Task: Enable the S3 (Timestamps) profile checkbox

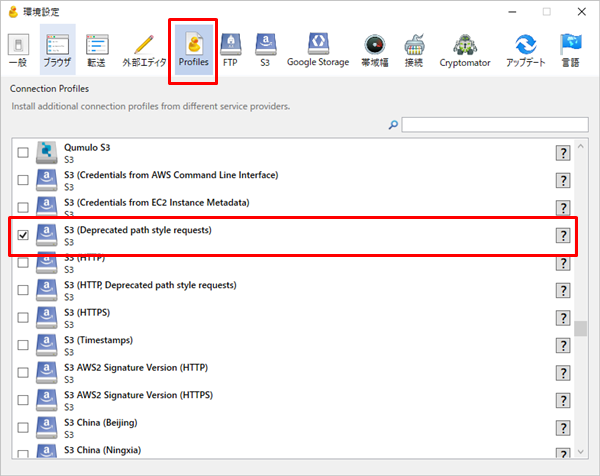Action: tap(23, 345)
